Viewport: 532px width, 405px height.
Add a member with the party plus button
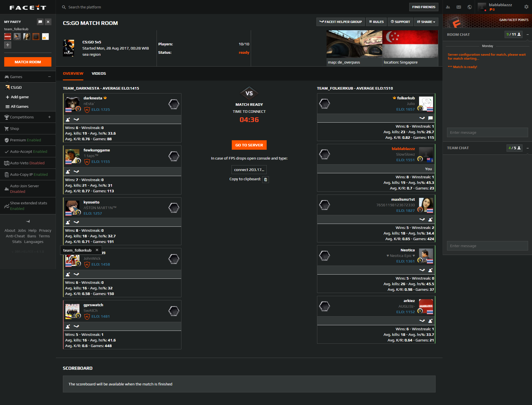pyautogui.click(x=8, y=45)
